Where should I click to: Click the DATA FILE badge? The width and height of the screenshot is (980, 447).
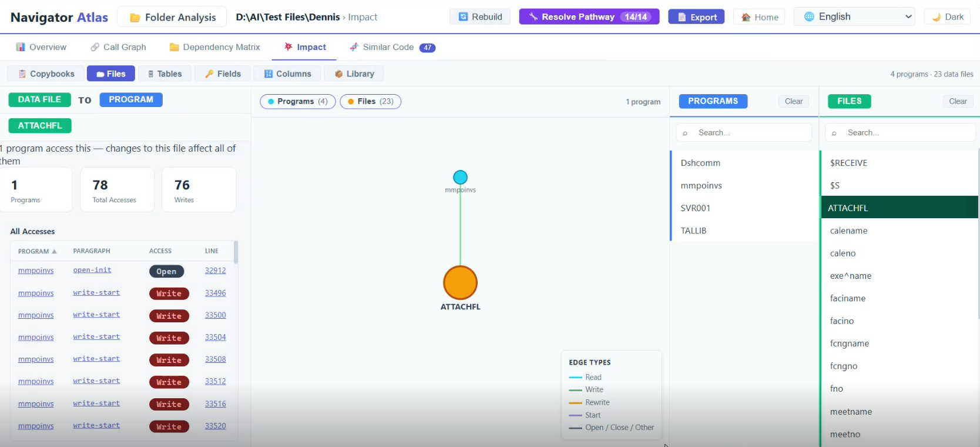click(39, 99)
